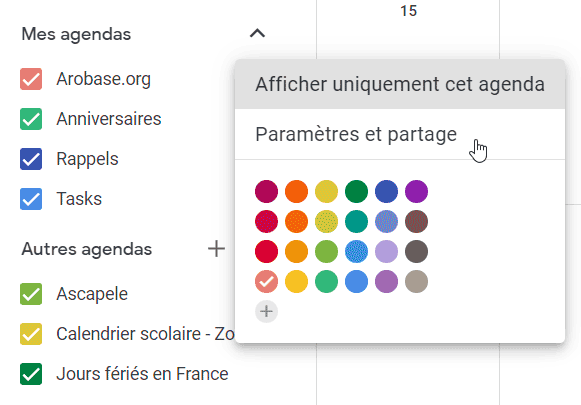This screenshot has height=405, width=581.
Task: Pick the dark green color swatch
Action: click(356, 192)
